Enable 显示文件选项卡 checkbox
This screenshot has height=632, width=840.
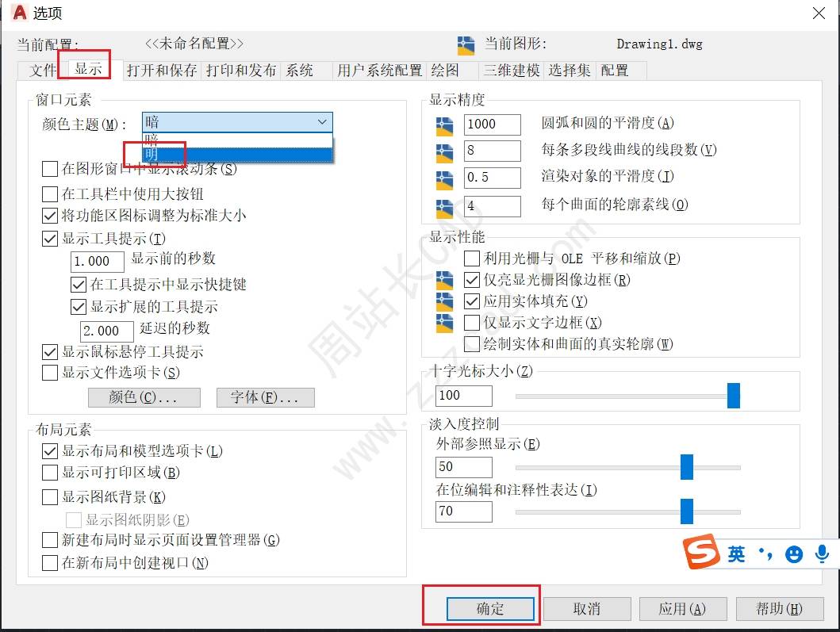(x=50, y=373)
